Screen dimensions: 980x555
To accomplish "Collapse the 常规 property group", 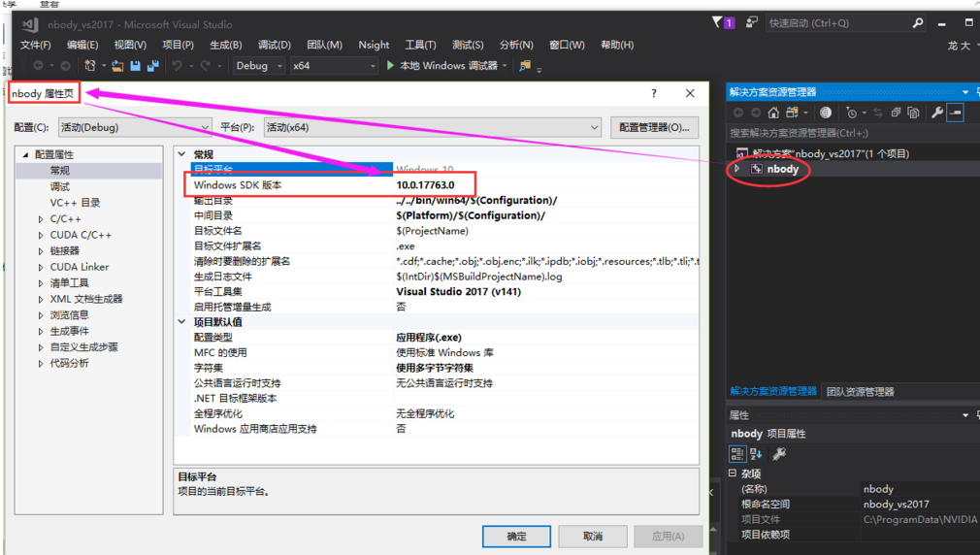I will point(181,153).
